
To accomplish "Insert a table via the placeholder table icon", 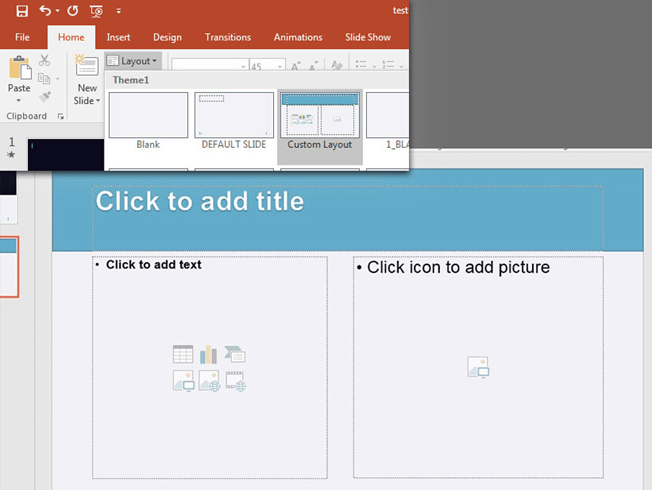I will [183, 354].
